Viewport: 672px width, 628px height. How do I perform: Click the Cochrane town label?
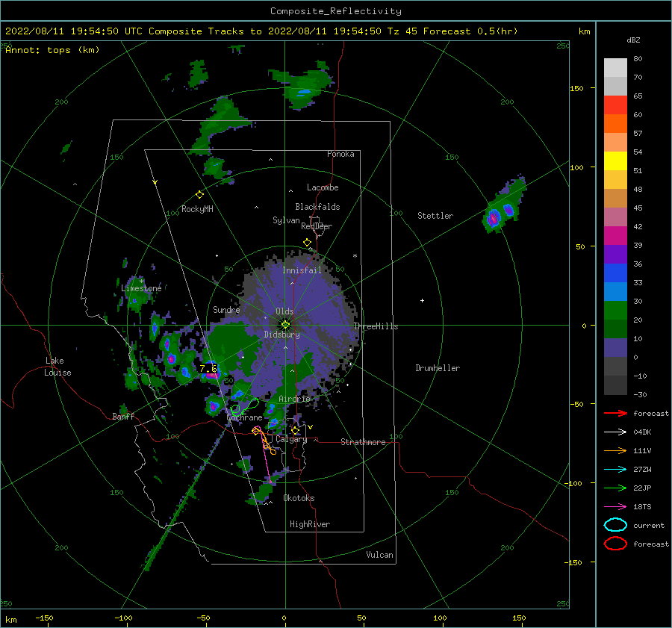(244, 417)
